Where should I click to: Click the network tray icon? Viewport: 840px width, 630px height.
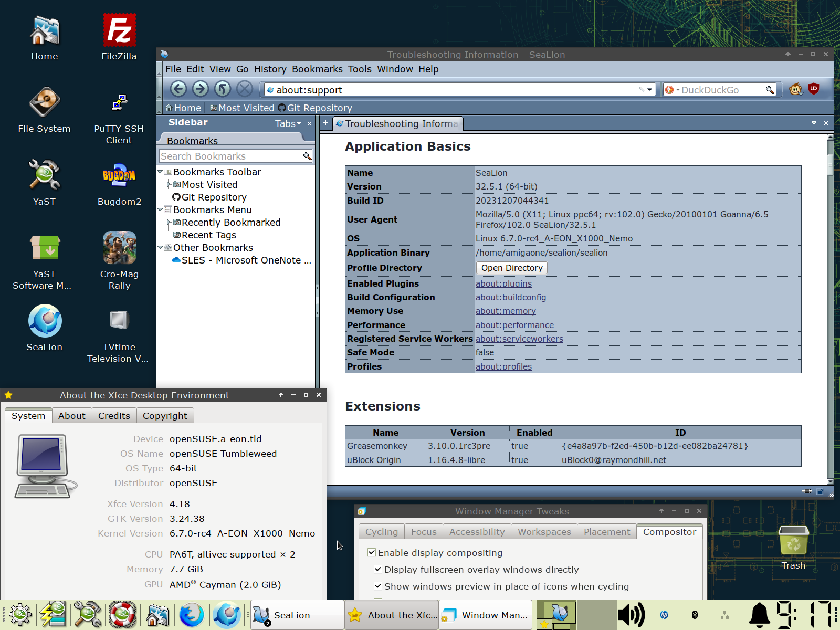[x=725, y=615]
